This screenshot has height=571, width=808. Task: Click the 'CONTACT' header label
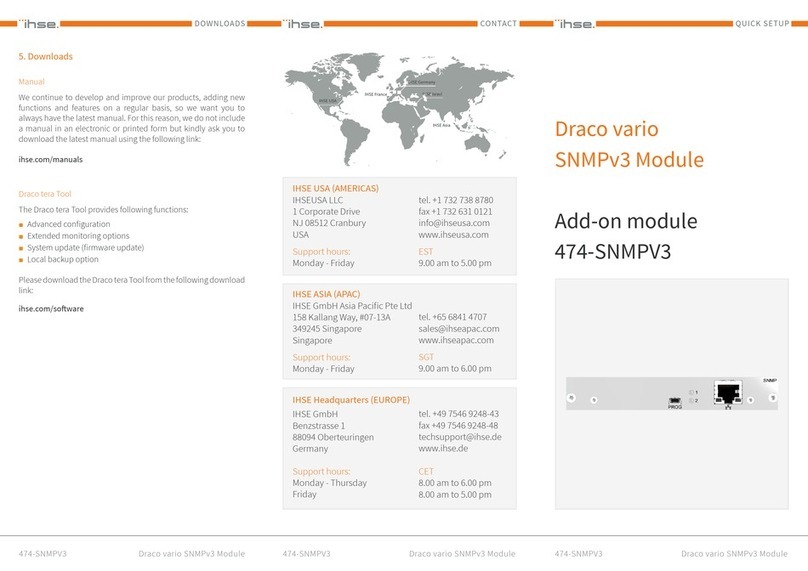tap(498, 23)
